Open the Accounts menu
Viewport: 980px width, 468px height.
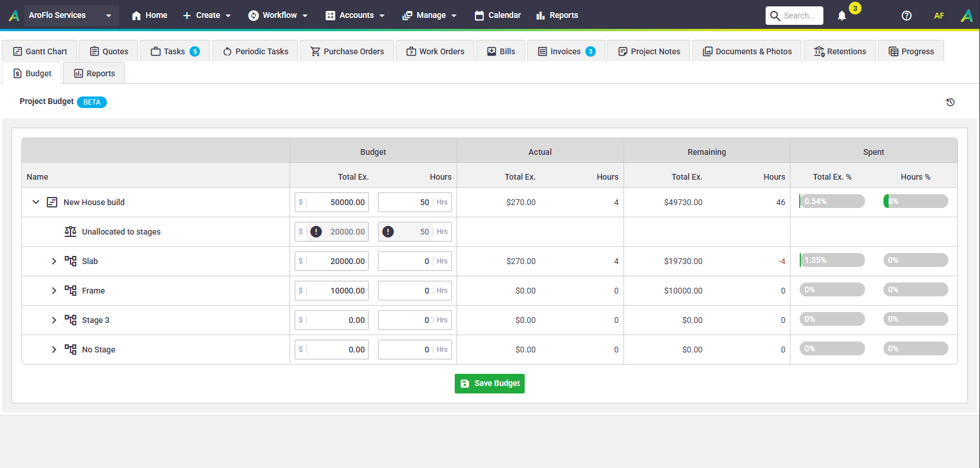355,16
